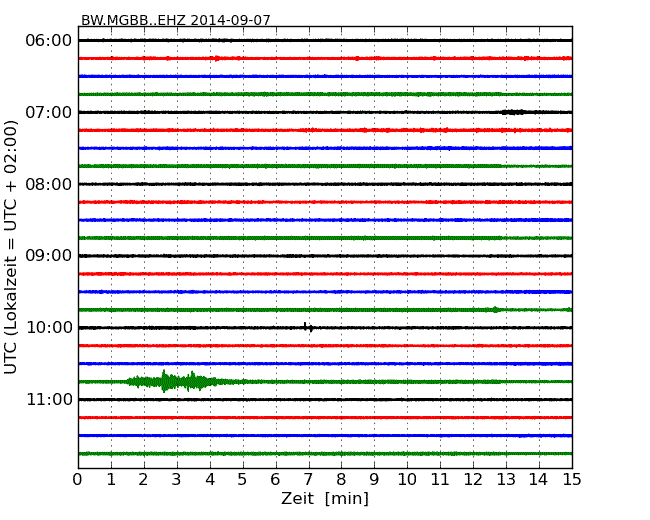The image size is (650, 520).
Task: Click the x-axis tick label 7
Action: (x=308, y=480)
